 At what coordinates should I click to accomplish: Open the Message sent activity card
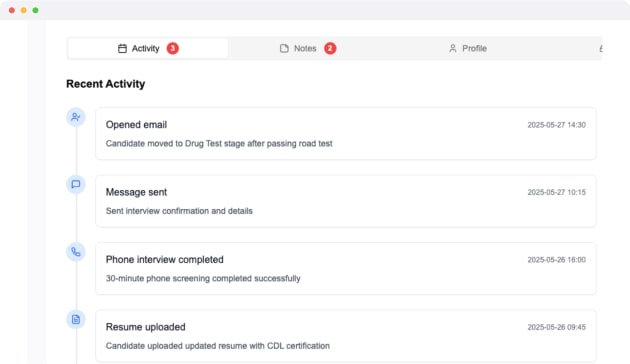click(346, 201)
